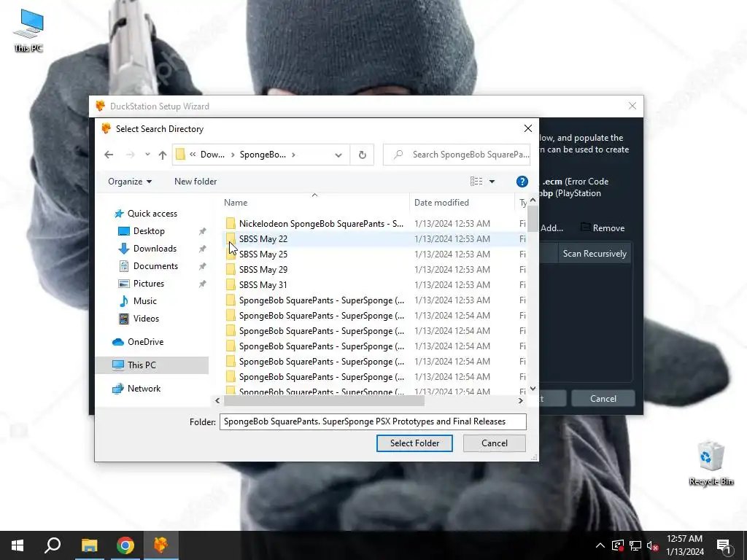Image resolution: width=747 pixels, height=560 pixels.
Task: Open notification center icon
Action: tap(723, 545)
